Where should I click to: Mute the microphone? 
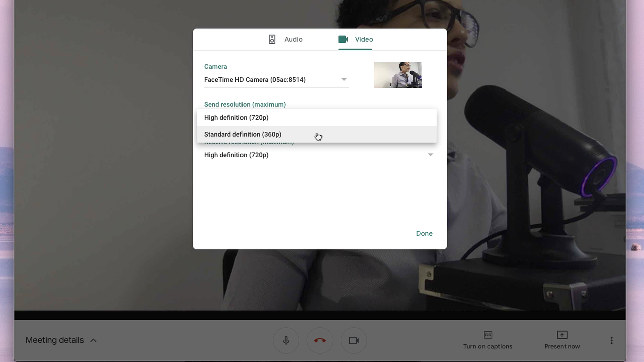point(286,340)
